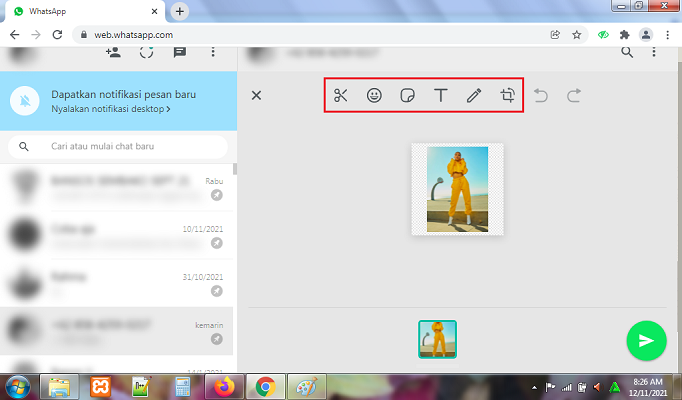Click pin icon on 31/10/2021 chat
The image size is (682, 400).
(x=217, y=291)
